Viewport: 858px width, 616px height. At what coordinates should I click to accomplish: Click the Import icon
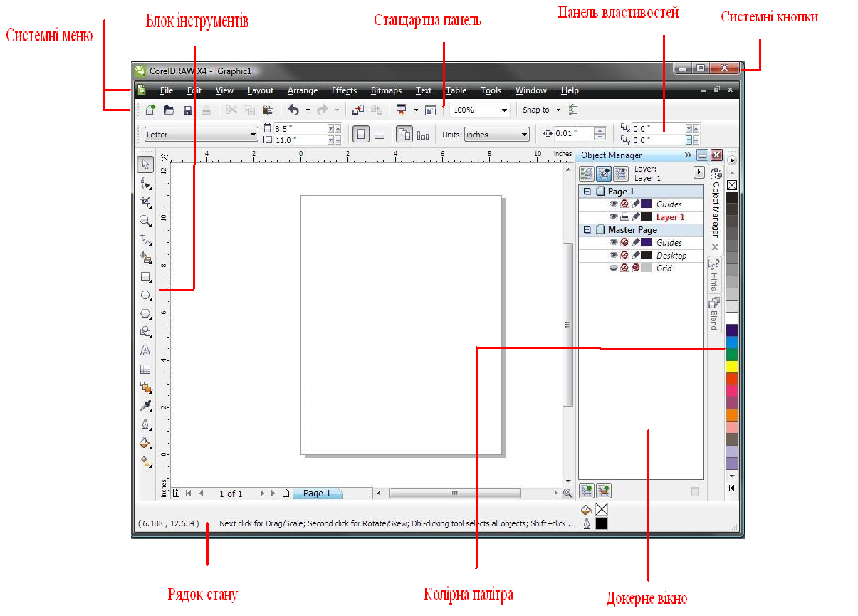pyautogui.click(x=357, y=110)
